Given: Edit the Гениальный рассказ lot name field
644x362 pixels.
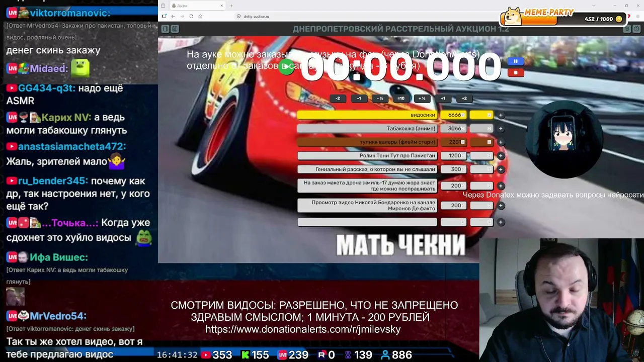Looking at the screenshot, I should click(x=367, y=169).
